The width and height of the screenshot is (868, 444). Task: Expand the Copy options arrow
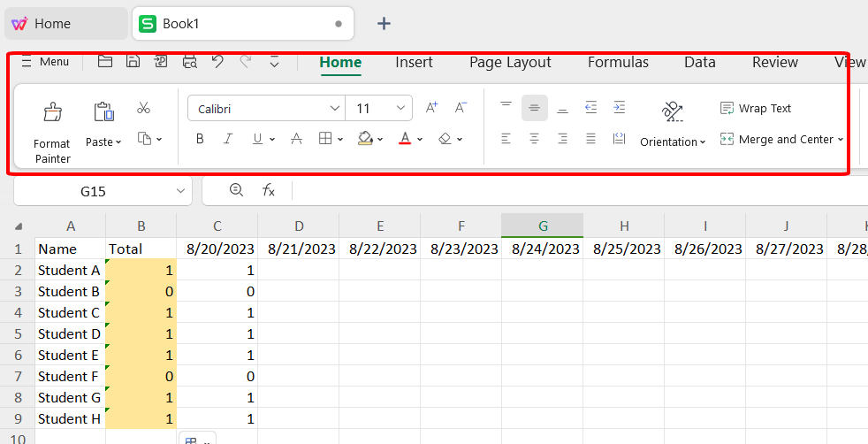159,139
